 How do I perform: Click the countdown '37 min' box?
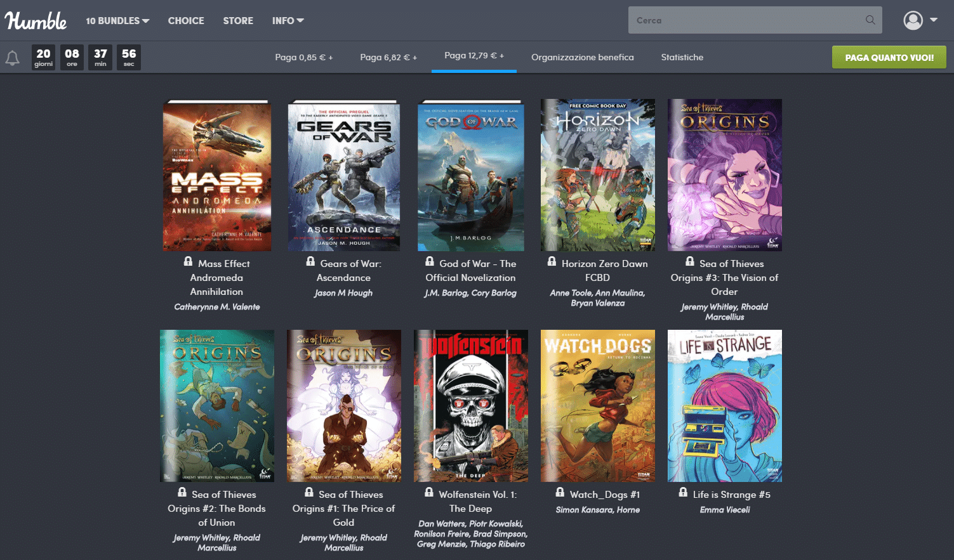(x=100, y=57)
